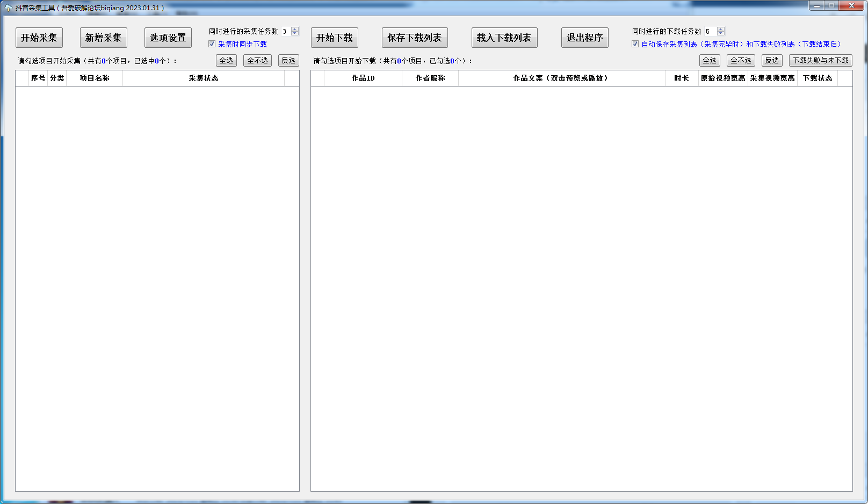Click the app icon in the title bar
Image resolution: width=868 pixels, height=504 pixels.
point(8,8)
